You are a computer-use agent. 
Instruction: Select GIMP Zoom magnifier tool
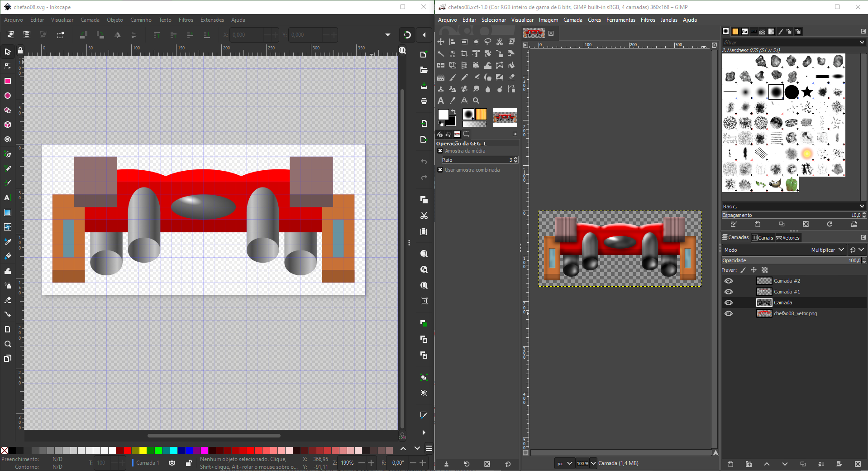476,101
